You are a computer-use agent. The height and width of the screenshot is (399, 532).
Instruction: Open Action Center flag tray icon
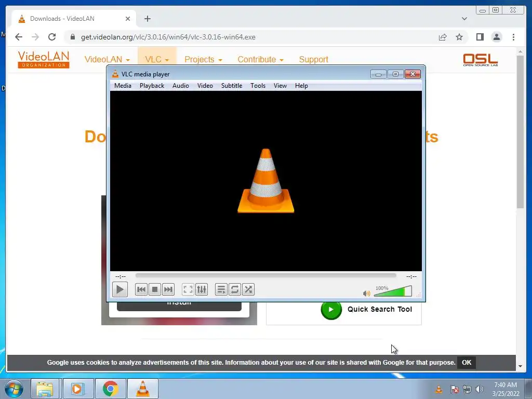[454, 389]
